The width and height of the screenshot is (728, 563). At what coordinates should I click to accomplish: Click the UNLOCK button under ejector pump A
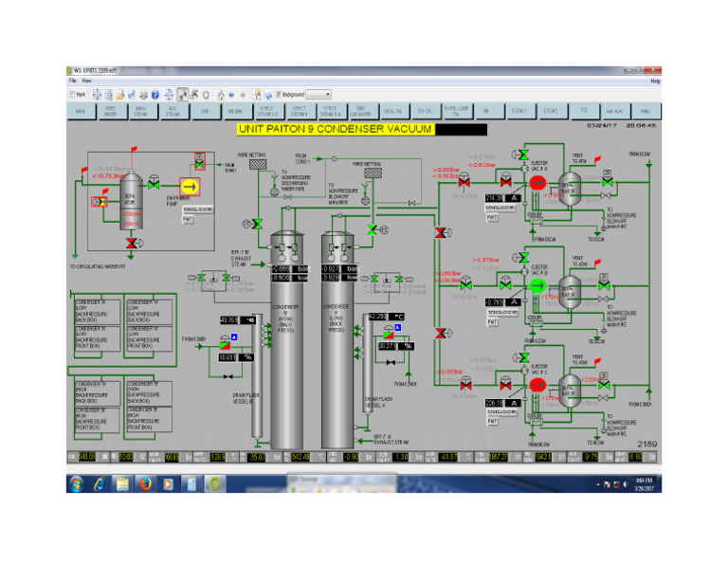pos(500,208)
